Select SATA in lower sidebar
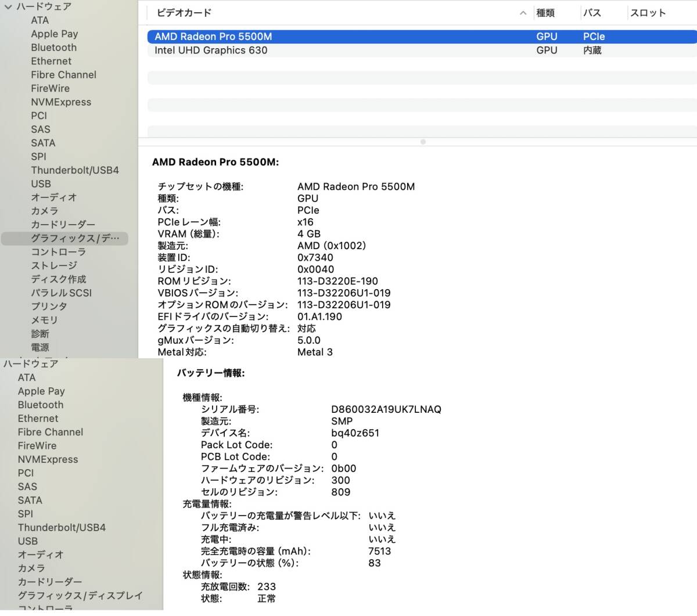697x616 pixels. tap(30, 500)
